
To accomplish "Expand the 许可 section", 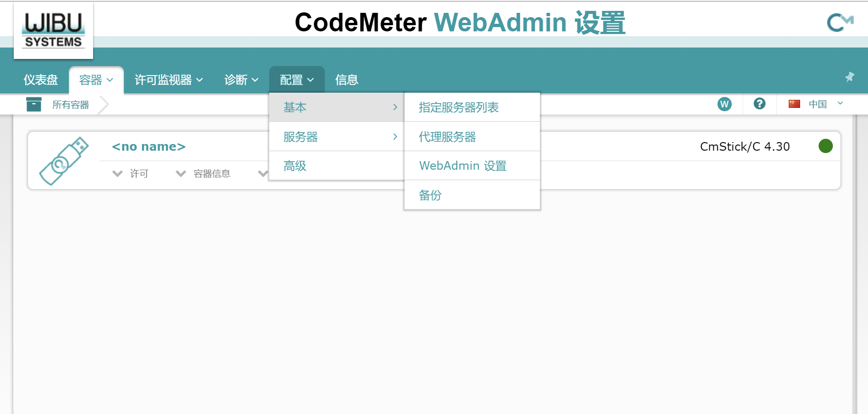I will (131, 173).
